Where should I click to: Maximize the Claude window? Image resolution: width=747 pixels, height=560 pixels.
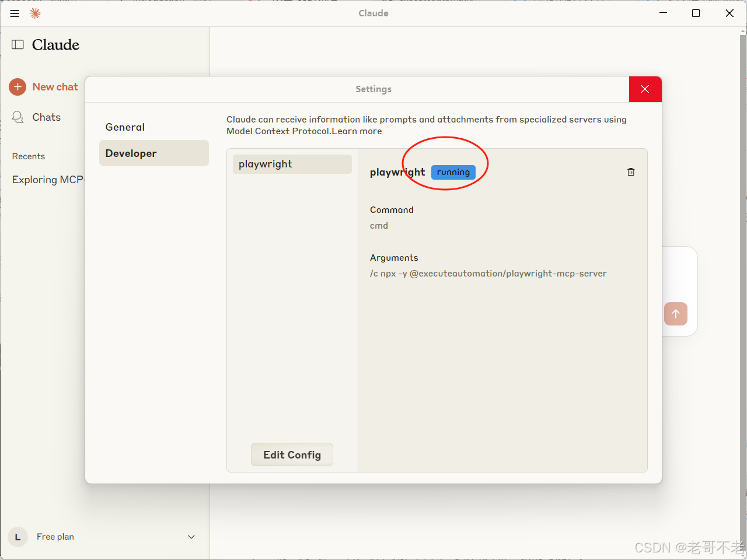(x=696, y=13)
